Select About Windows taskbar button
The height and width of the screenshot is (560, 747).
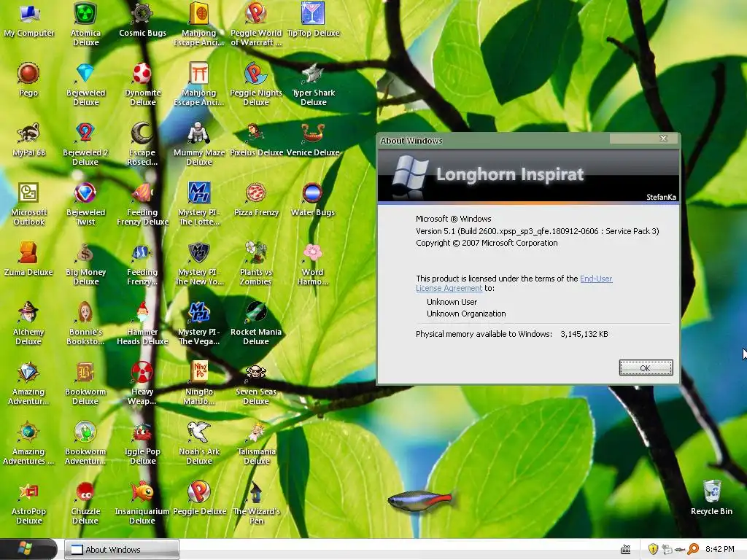pos(122,550)
